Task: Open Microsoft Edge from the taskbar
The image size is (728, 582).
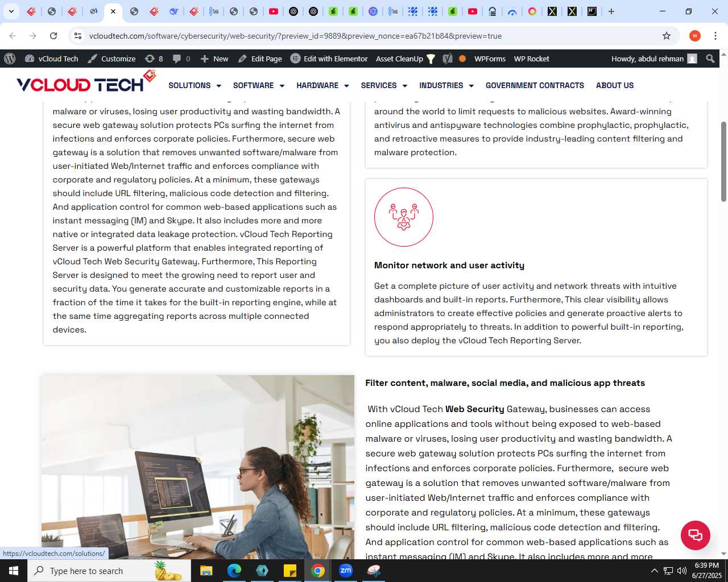Action: [234, 571]
